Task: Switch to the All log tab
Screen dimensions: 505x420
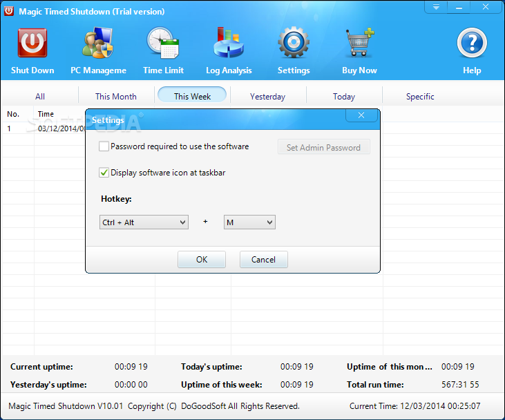Action: pyautogui.click(x=40, y=96)
